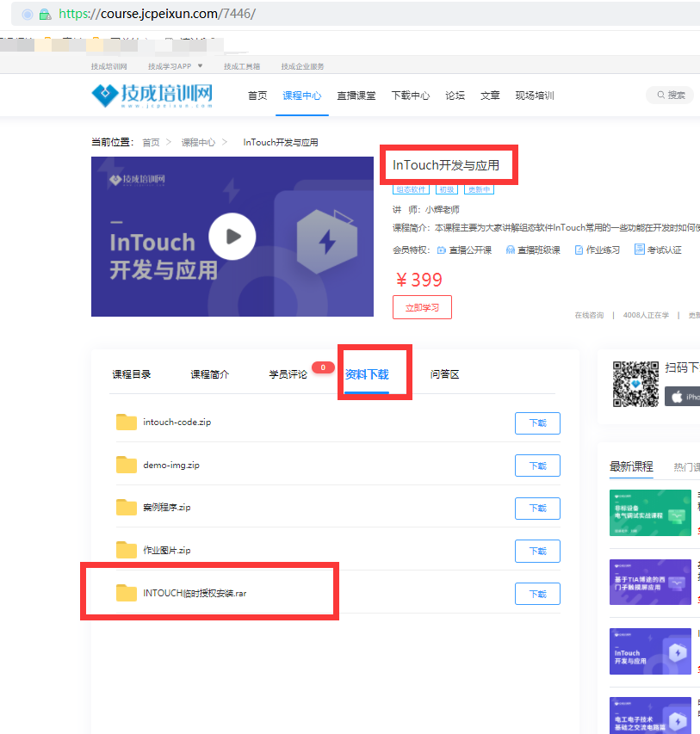Download intouch-code.zip

pos(537,423)
